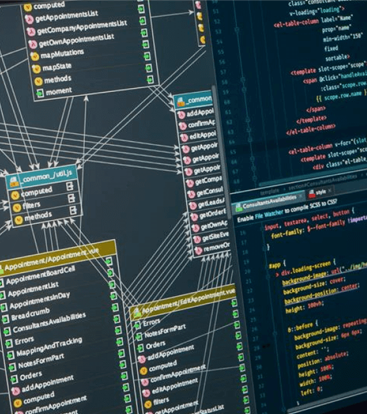367x414 pixels.
Task: Click the green import icon left of moment
Action: point(40,93)
